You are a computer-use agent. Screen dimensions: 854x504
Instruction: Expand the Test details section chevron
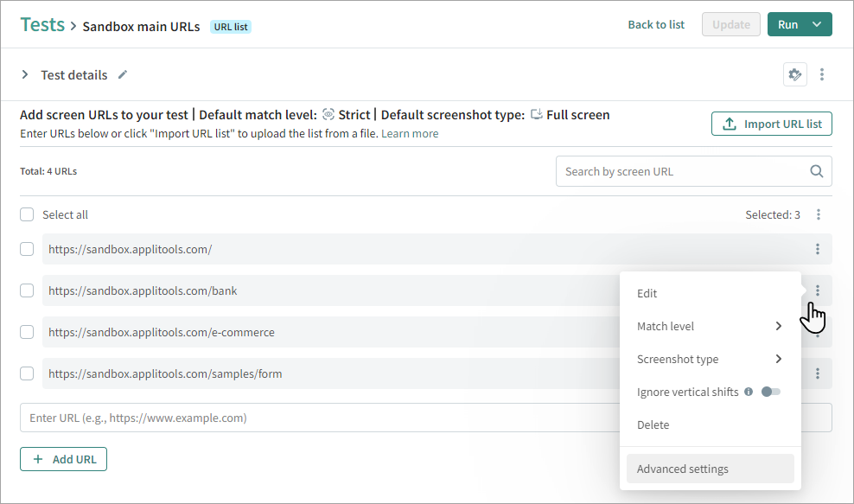point(25,75)
